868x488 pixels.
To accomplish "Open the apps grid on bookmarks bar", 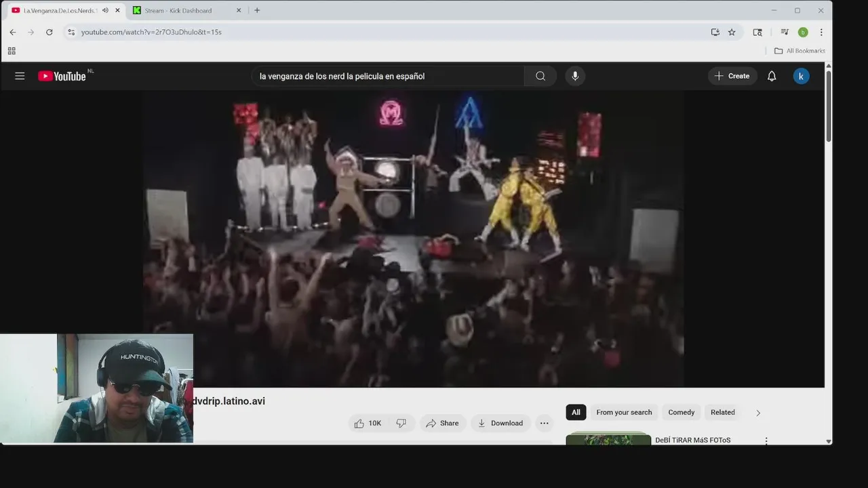I will point(12,51).
